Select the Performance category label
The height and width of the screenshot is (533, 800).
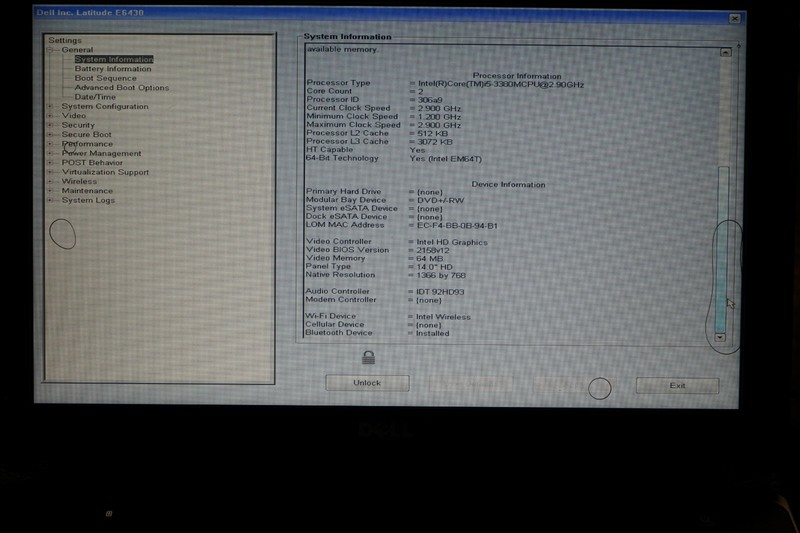click(x=87, y=144)
